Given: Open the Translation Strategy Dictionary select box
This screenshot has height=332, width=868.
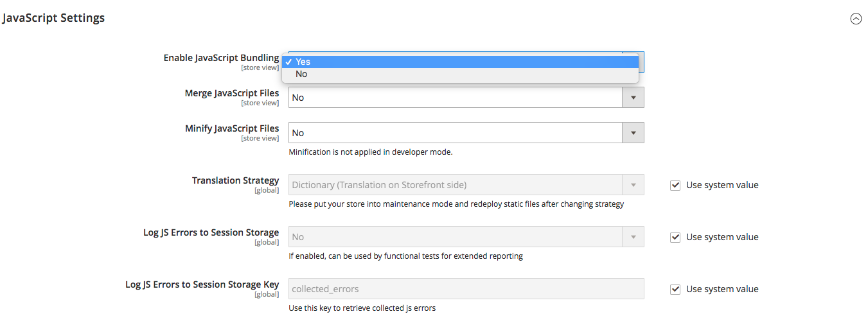Looking at the screenshot, I should [x=466, y=185].
